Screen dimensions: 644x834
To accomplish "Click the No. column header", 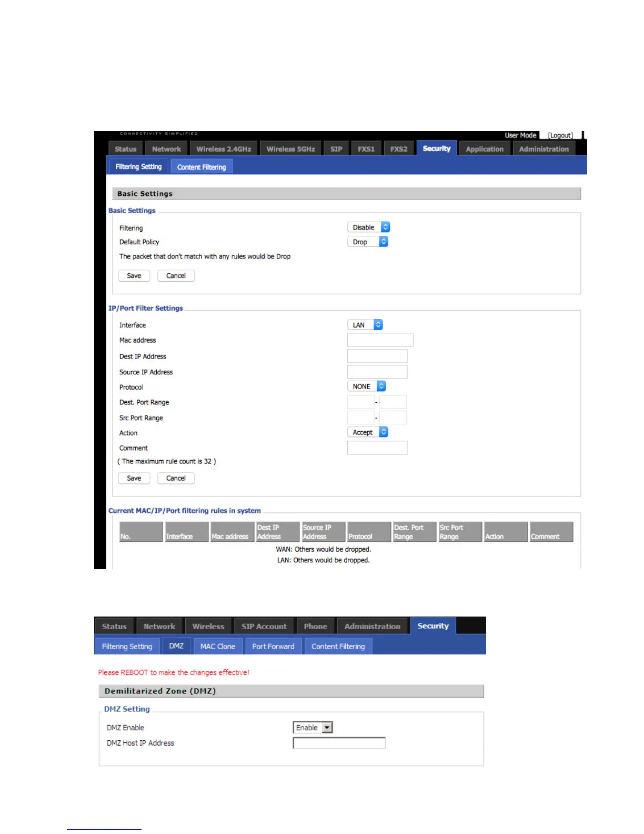I will click(141, 532).
